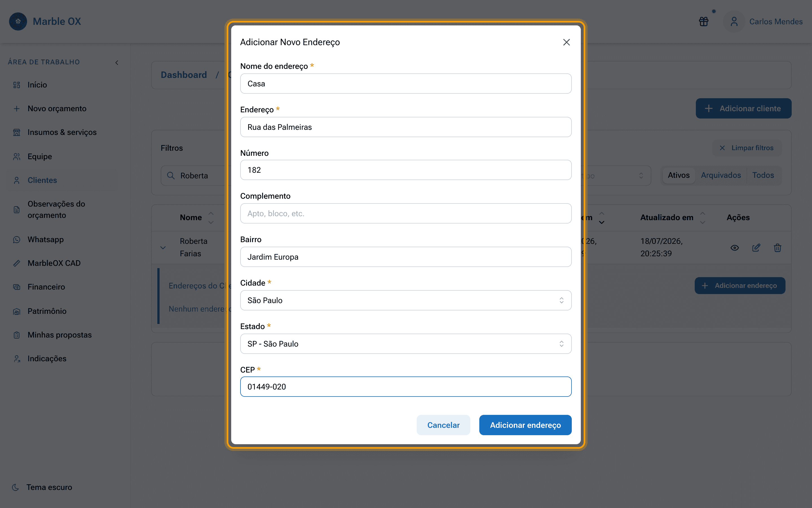This screenshot has width=812, height=508.
Task: Click the Bairro field with Jardim Europa
Action: point(406,257)
